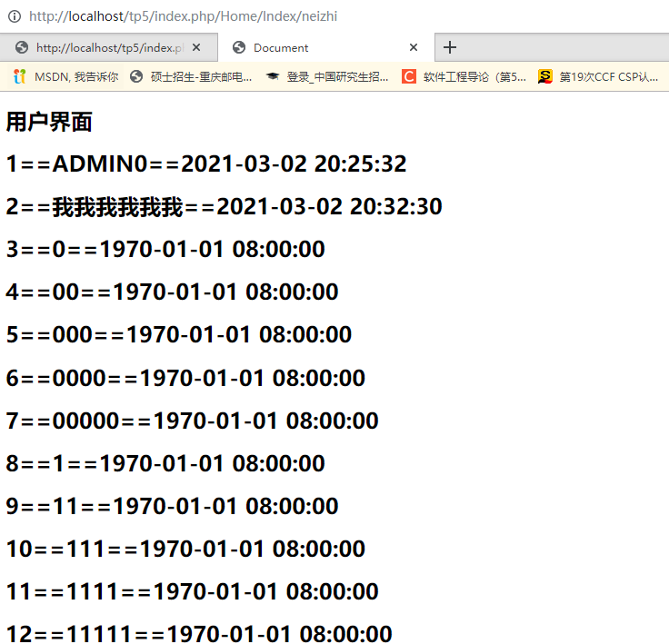Viewport: 669px width, 644px height.
Task: Open the MSDN 我告诉你 bookmark
Action: coord(66,77)
